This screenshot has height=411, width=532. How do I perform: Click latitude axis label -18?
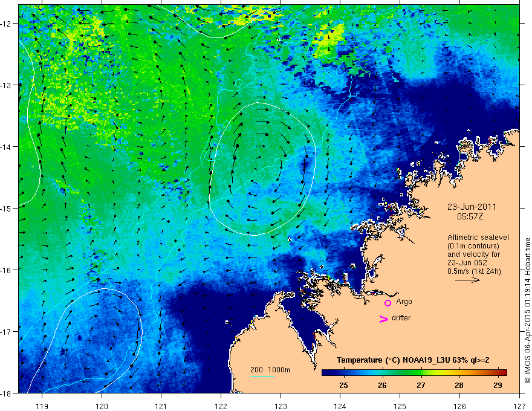[x=5, y=393]
